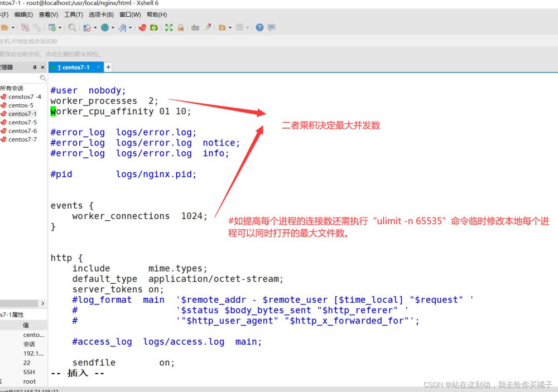Open the 帮助(H) menu
This screenshot has width=558, height=392.
pos(157,14)
